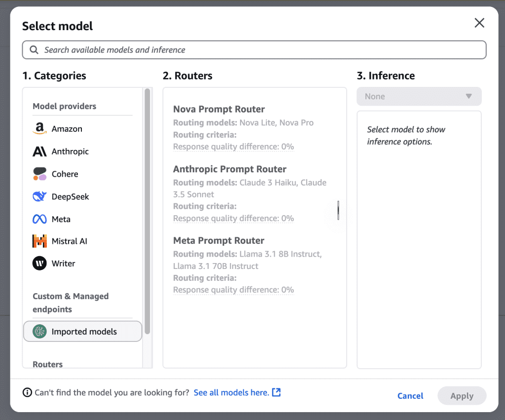Expand the Inference None dropdown
The height and width of the screenshot is (420, 505).
click(x=419, y=97)
